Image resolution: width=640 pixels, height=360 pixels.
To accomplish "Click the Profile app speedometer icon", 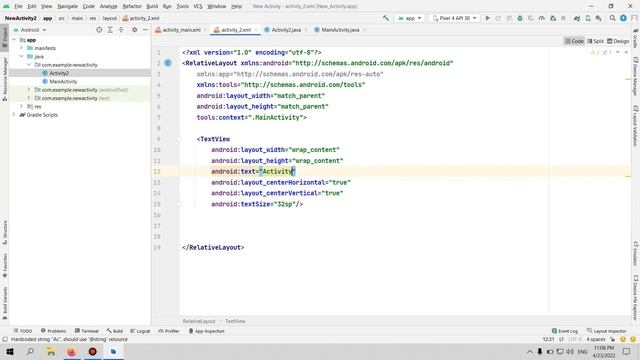I will (x=542, y=18).
